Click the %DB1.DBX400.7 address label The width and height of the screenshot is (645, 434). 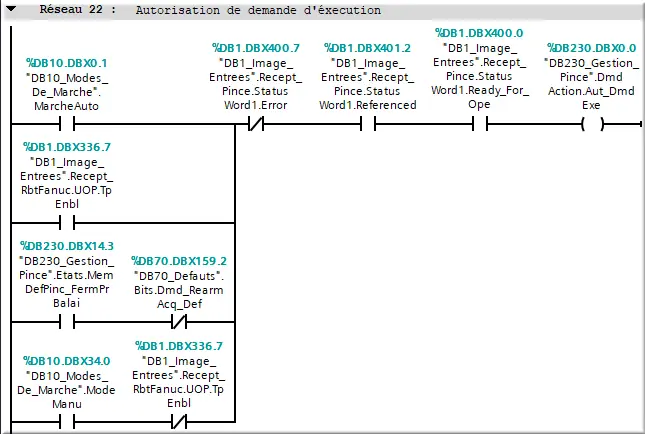[x=255, y=47]
